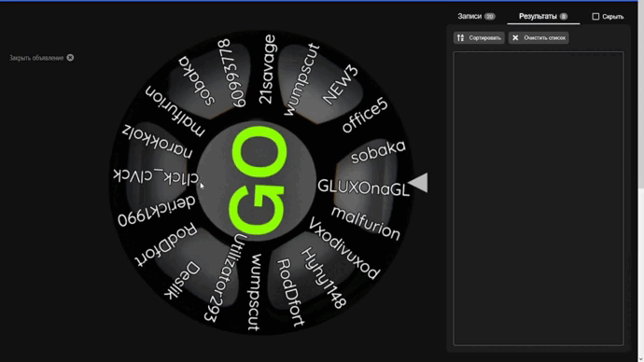Click the NEW3 wheel segment

[340, 85]
